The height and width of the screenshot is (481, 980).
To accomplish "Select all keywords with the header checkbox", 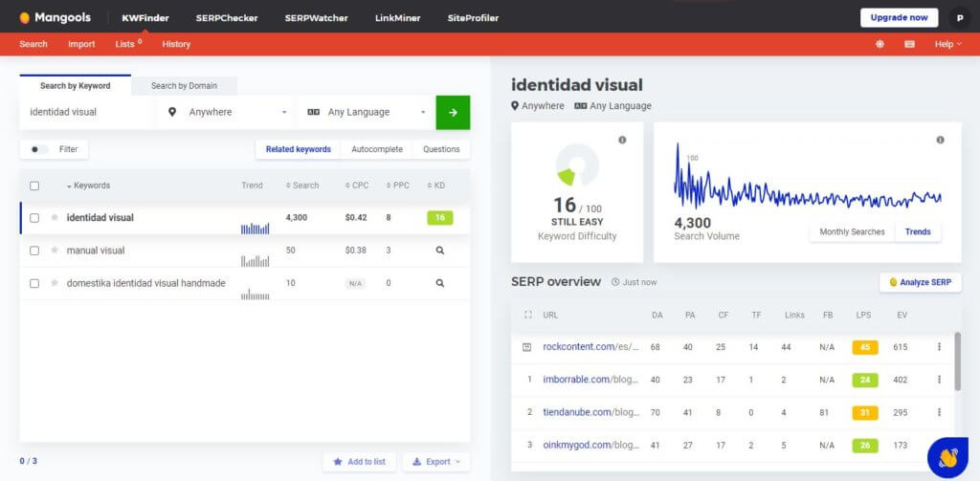I will click(x=34, y=186).
